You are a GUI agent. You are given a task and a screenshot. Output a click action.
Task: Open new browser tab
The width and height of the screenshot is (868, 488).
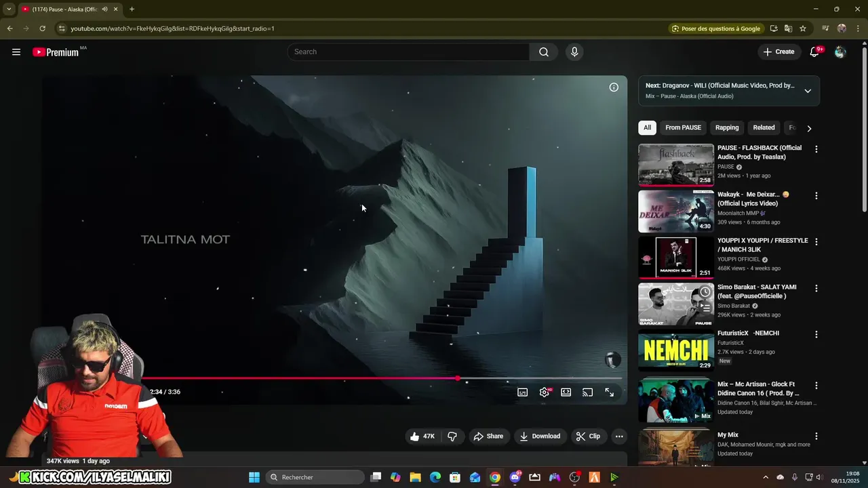click(132, 9)
